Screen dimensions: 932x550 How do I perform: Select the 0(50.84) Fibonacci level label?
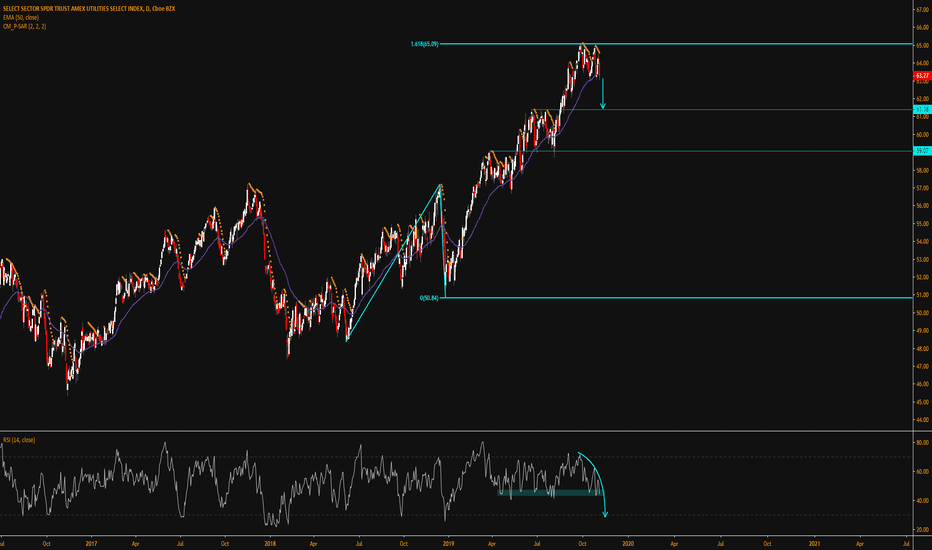click(x=429, y=298)
